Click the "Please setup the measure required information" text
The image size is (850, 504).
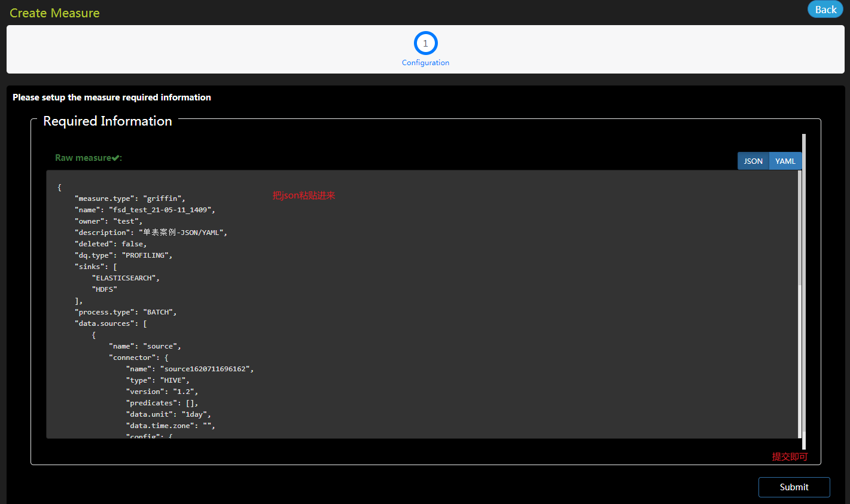point(112,97)
